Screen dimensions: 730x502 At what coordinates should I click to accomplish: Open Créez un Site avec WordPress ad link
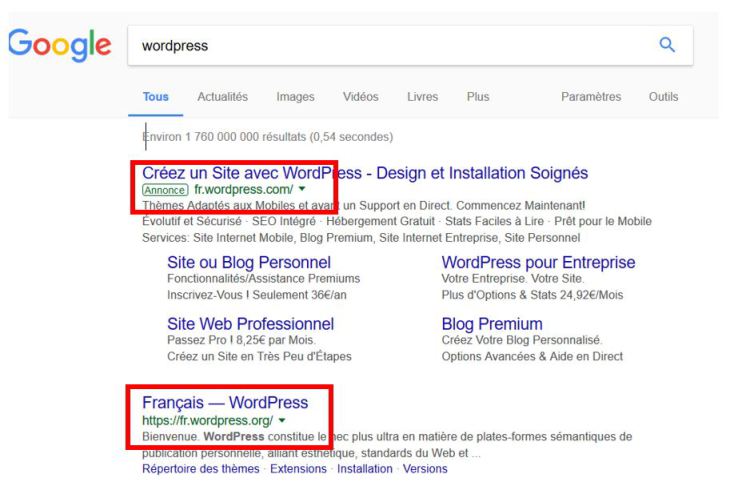click(365, 173)
